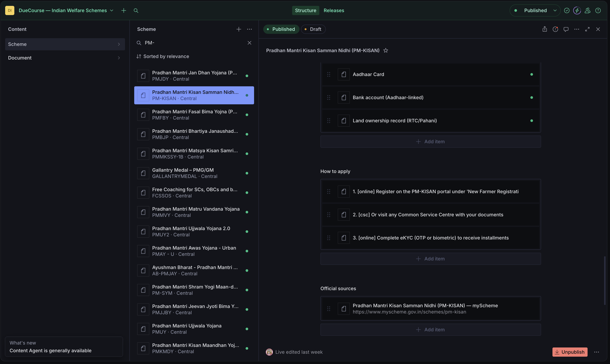Image resolution: width=610 pixels, height=364 pixels.
Task: Click the share icon in document toolbar
Action: pyautogui.click(x=544, y=29)
